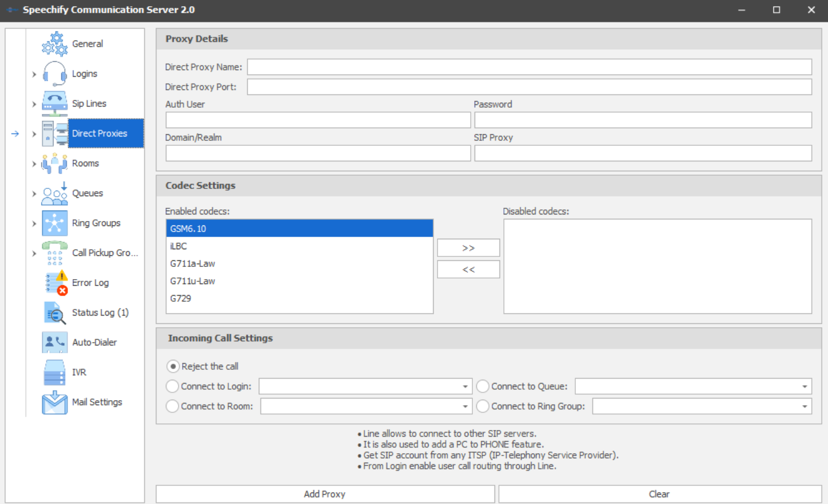The width and height of the screenshot is (828, 504).
Task: Click the Call Pickup Groups phone icon
Action: click(x=55, y=253)
